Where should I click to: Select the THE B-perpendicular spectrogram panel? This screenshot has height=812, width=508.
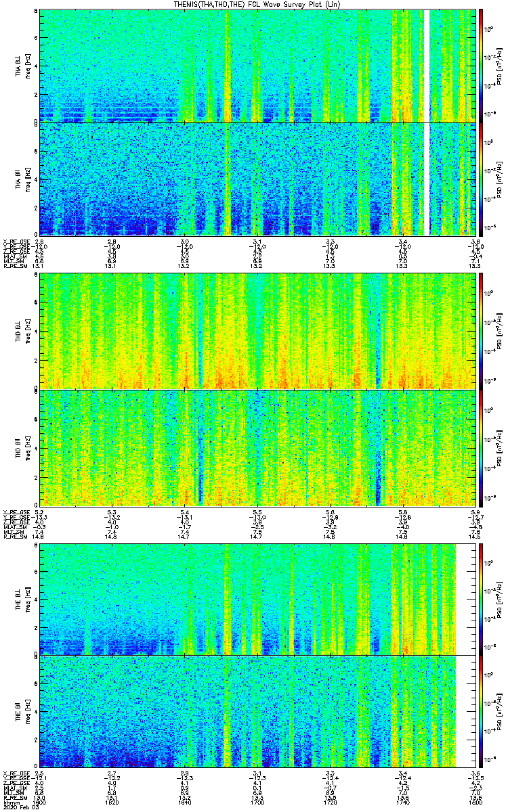pyautogui.click(x=257, y=598)
